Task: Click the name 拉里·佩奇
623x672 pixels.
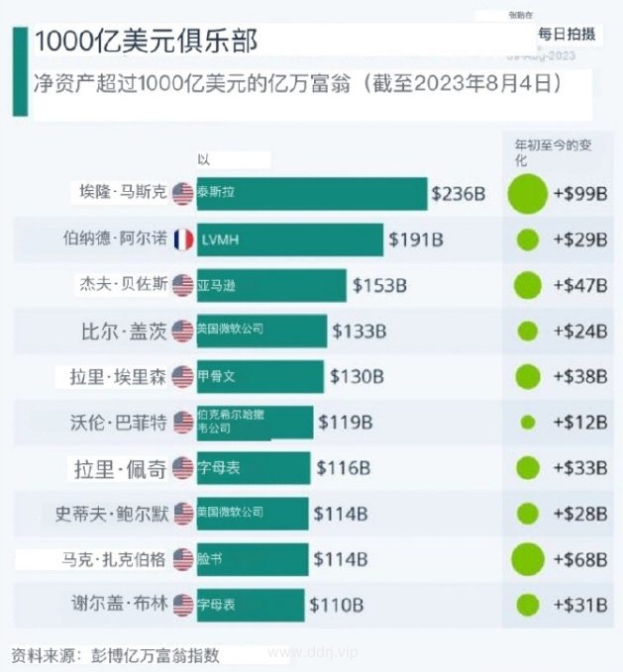Action: [x=120, y=469]
